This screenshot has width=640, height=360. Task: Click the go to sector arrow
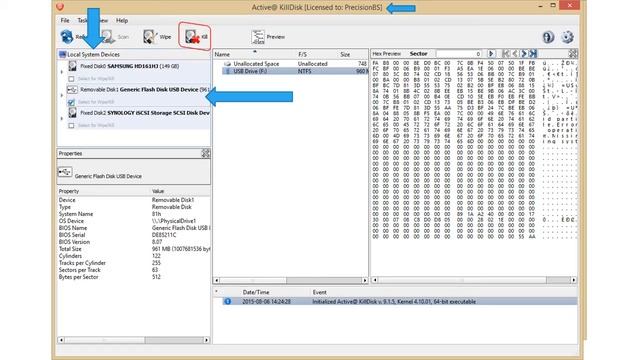tap(491, 53)
